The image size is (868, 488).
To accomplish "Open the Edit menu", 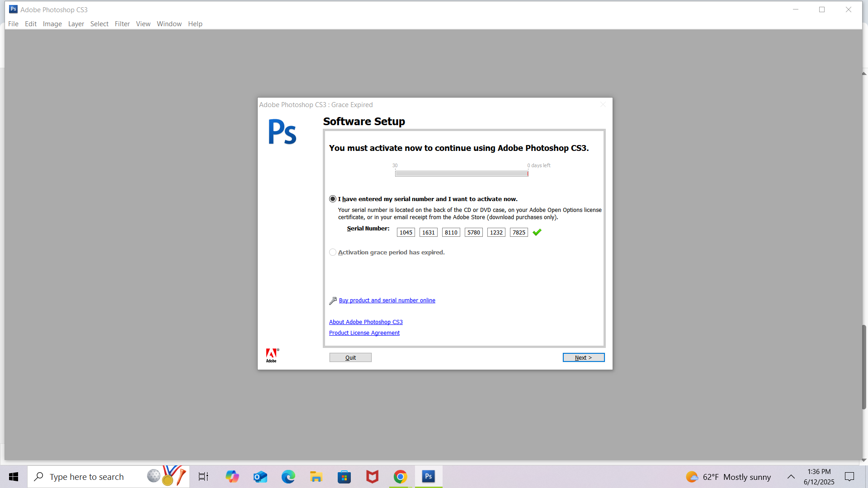I will pyautogui.click(x=31, y=24).
